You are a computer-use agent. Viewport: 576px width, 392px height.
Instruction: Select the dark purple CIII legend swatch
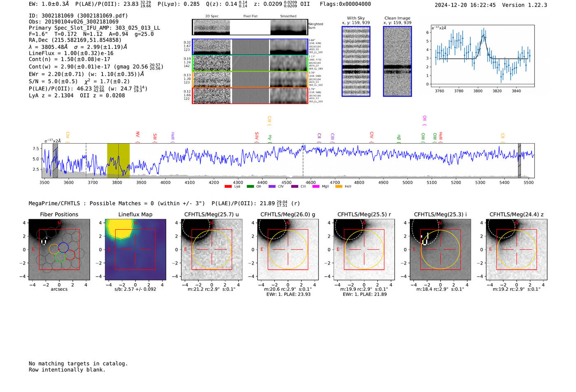tap(294, 187)
